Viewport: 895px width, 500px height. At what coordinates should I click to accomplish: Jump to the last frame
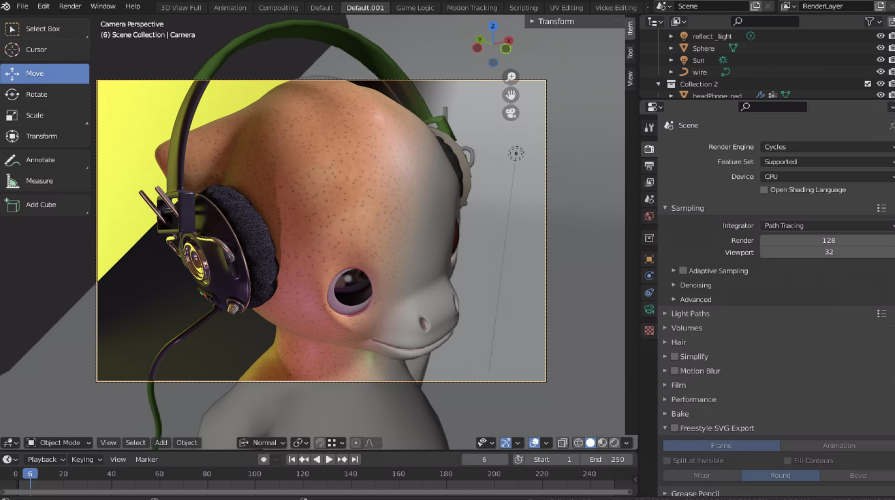[354, 459]
